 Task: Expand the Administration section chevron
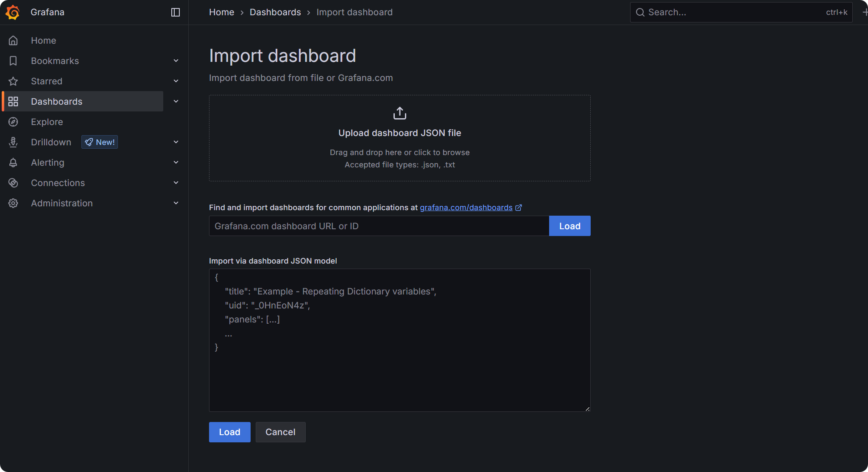pos(176,203)
